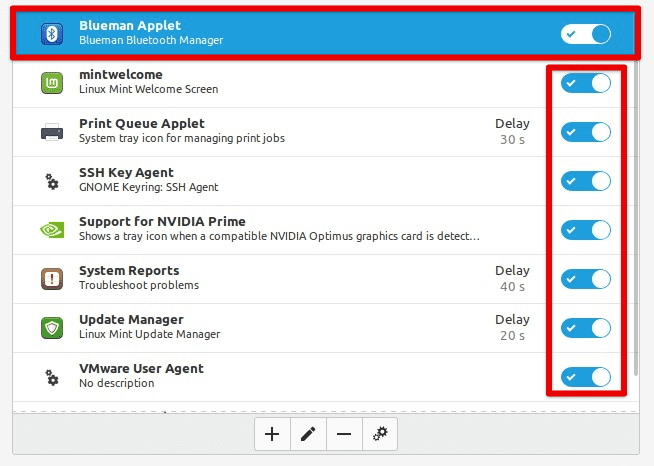The height and width of the screenshot is (466, 654).
Task: Click the 'No description' text
Action: (116, 383)
